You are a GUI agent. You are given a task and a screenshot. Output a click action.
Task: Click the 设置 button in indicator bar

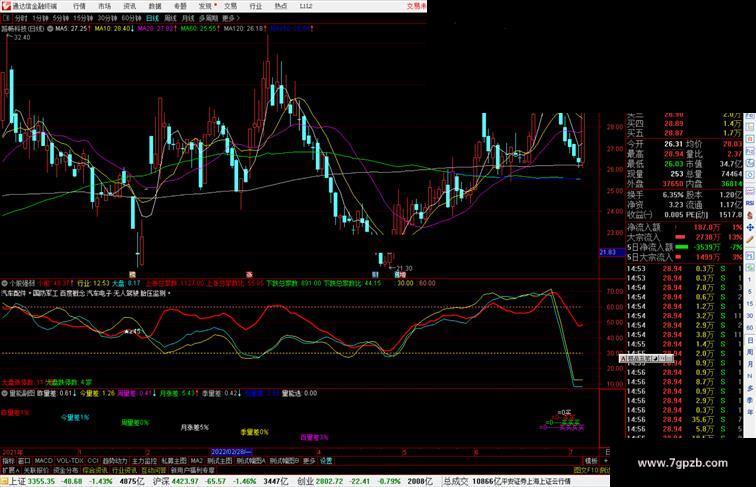click(x=326, y=461)
